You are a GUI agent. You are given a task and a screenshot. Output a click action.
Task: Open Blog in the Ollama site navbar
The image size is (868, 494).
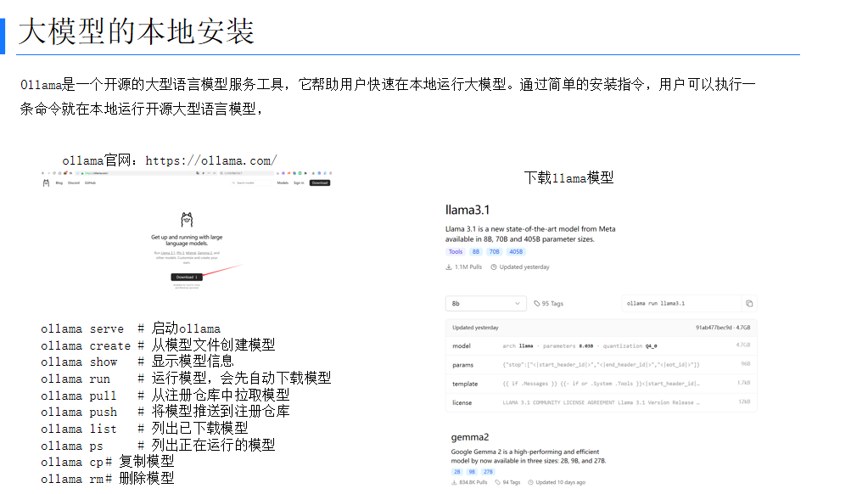[x=59, y=182]
